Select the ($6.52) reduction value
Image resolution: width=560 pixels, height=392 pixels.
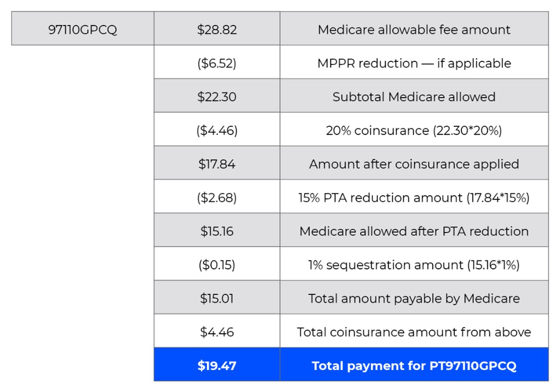pos(217,63)
